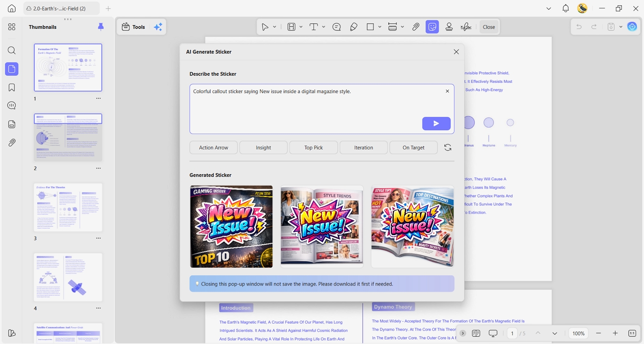This screenshot has width=644, height=344.
Task: Open the Tools menu
Action: click(134, 27)
